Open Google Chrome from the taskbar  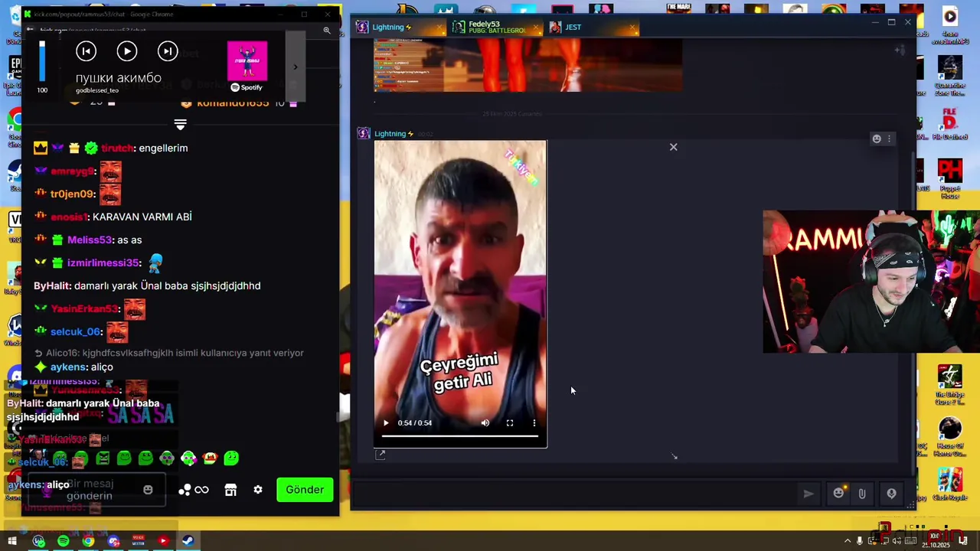coord(89,541)
